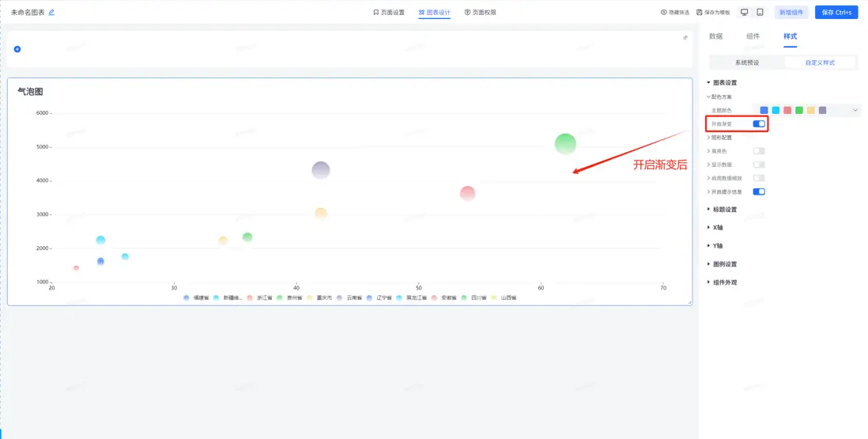The width and height of the screenshot is (868, 439).
Task: Switch to the 样式 panel tab
Action: coord(790,36)
